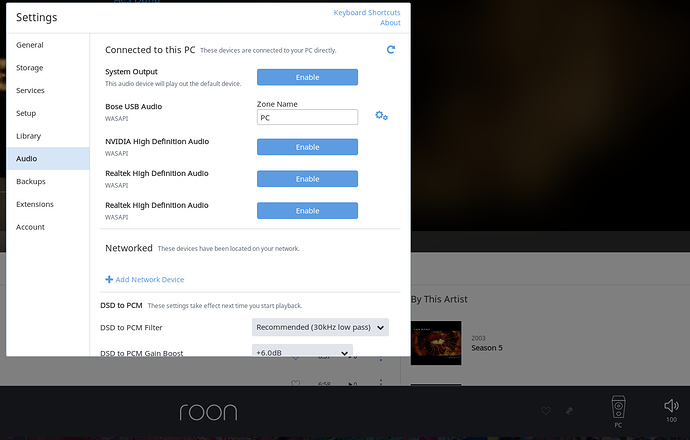The width and height of the screenshot is (690, 440).
Task: Click the heart favorite icon in playback bar
Action: coord(546,411)
